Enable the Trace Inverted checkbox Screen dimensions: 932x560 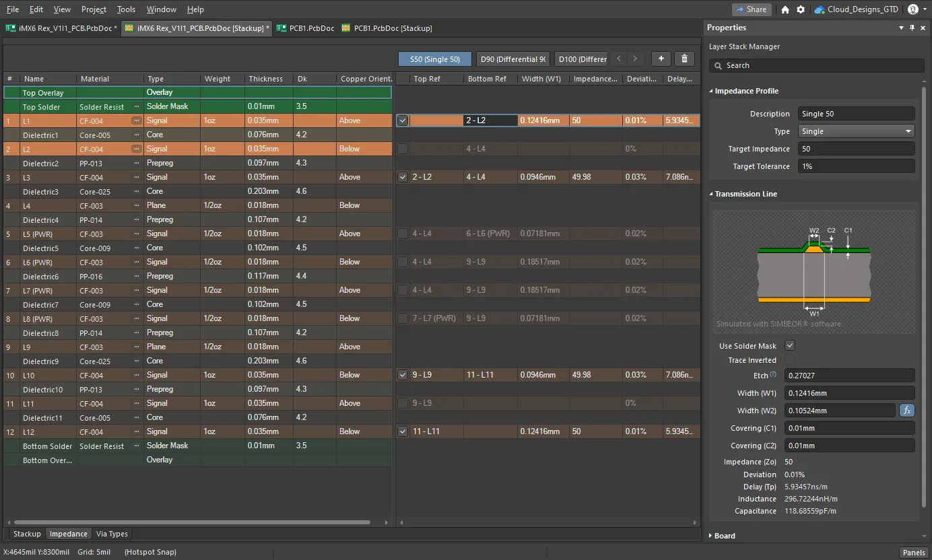[790, 360]
